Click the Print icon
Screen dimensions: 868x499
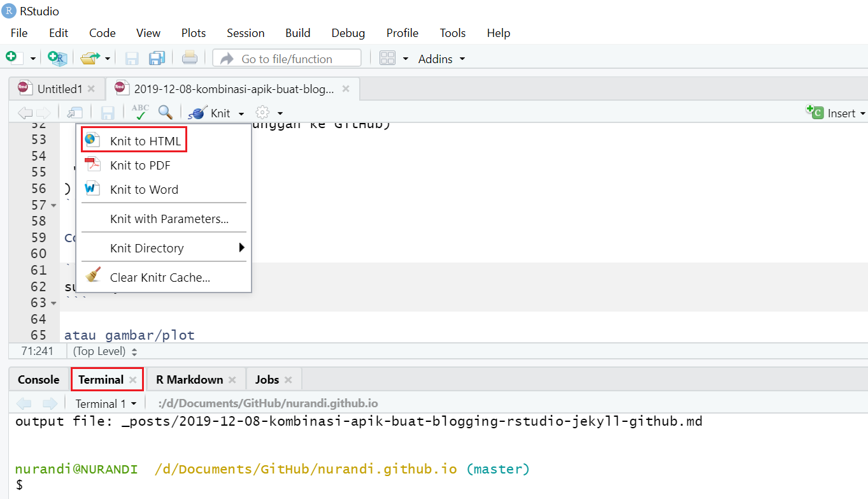coord(189,58)
